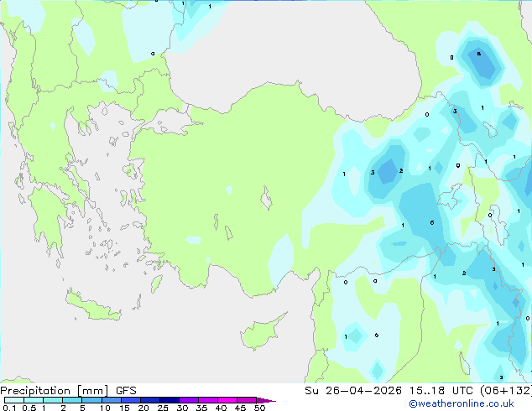Click the legend swatch between 2 and 5

click(72, 400)
